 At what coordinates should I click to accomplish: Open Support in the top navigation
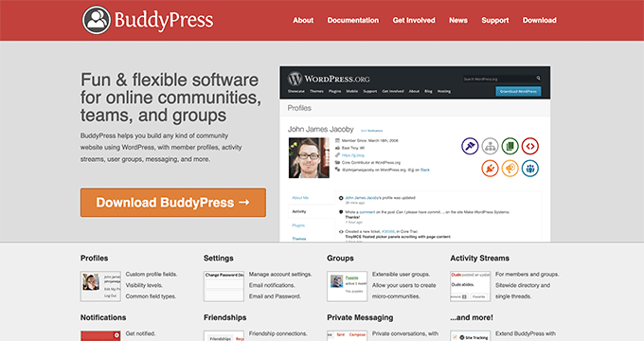pyautogui.click(x=495, y=20)
